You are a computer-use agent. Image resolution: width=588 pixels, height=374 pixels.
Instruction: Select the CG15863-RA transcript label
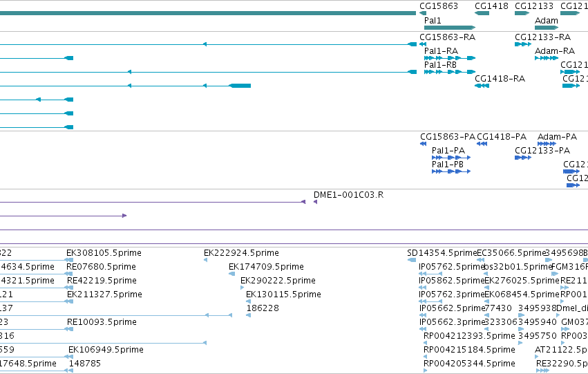(x=447, y=37)
